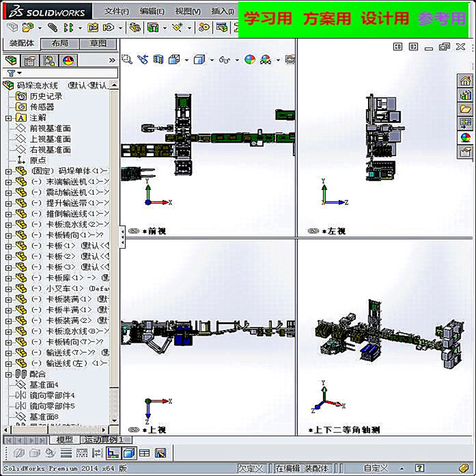Click the Section View icon

pyautogui.click(x=159, y=59)
